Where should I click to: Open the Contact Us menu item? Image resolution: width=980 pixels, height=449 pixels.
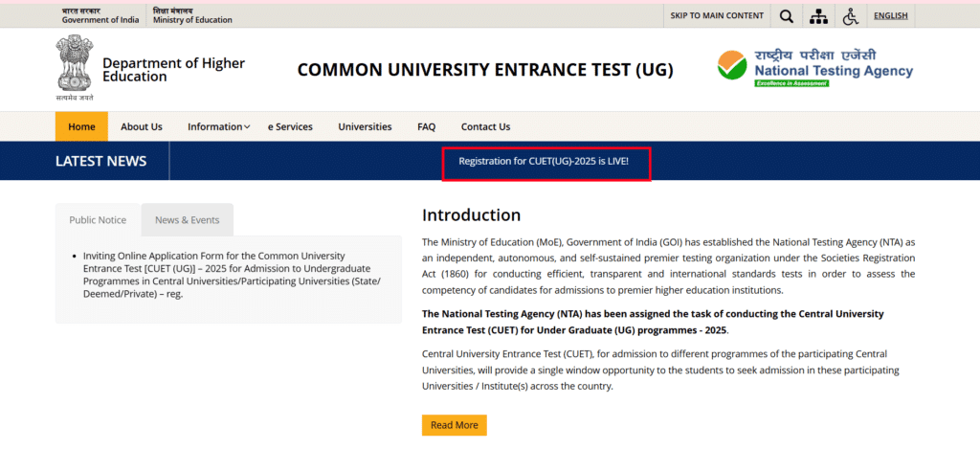point(485,126)
